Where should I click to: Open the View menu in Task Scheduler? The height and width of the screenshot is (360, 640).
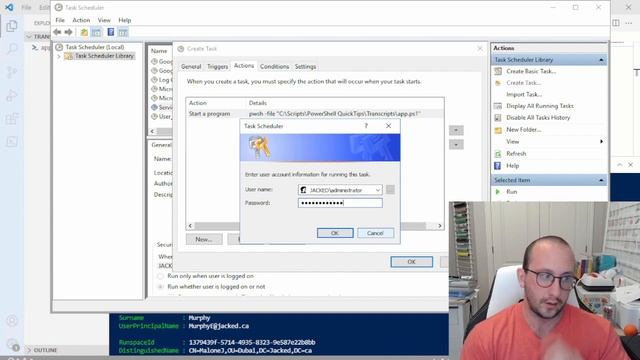104,20
